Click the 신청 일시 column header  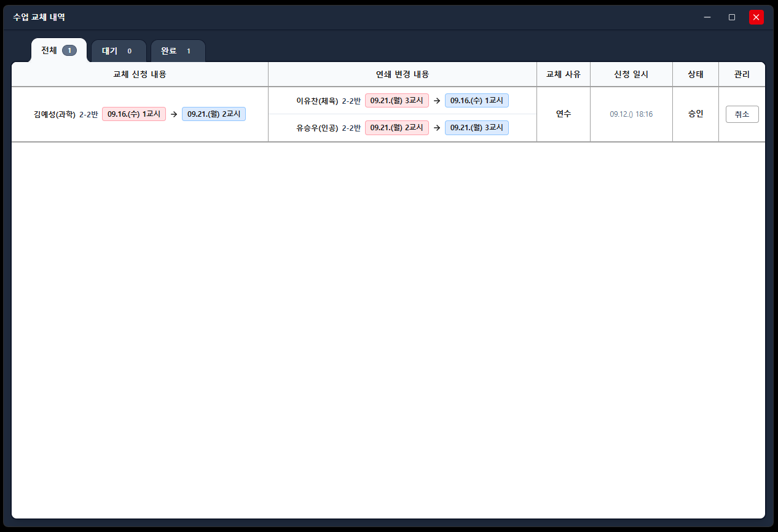(631, 74)
